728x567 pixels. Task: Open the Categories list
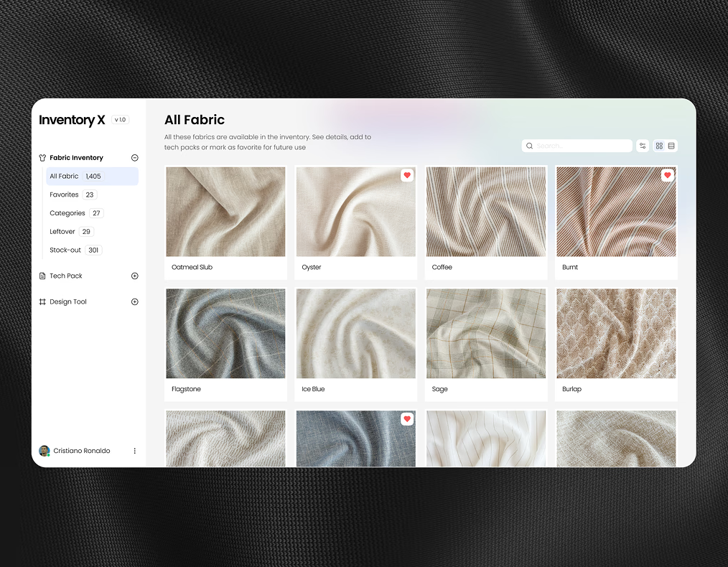pos(67,213)
